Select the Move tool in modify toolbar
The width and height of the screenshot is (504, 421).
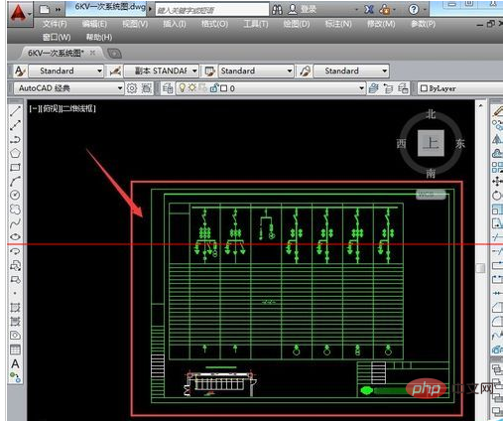point(497,181)
